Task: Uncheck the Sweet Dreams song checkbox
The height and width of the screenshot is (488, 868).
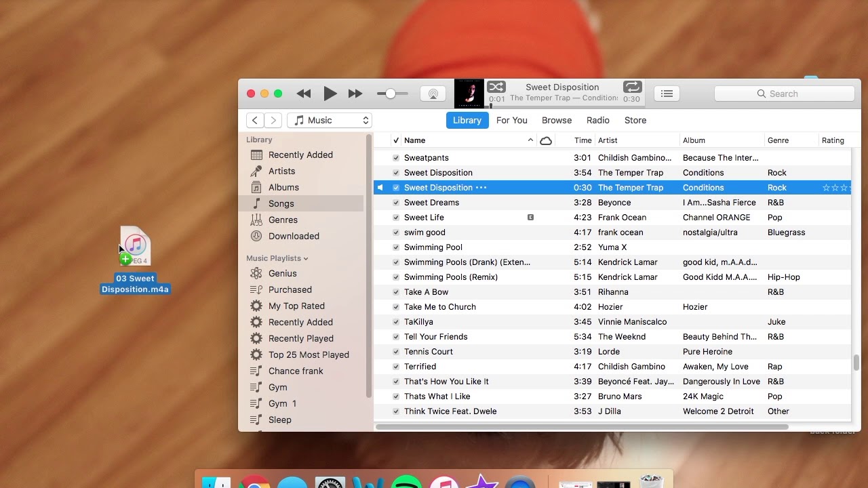Action: coord(396,203)
